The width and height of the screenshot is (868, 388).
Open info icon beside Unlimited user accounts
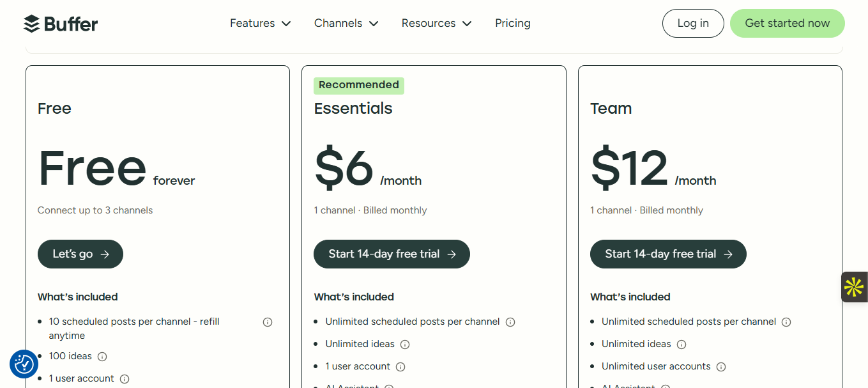[x=721, y=367]
